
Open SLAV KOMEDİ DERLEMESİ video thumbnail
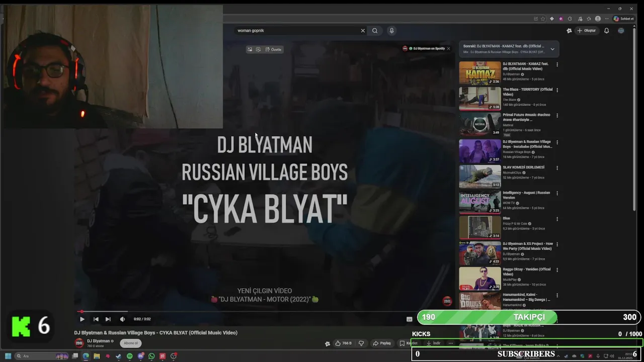point(480,176)
